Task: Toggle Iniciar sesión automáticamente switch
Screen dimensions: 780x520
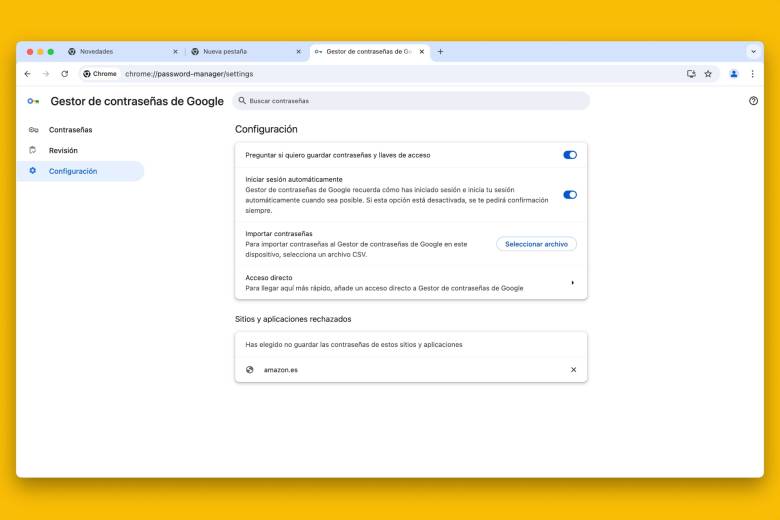Action: (x=570, y=195)
